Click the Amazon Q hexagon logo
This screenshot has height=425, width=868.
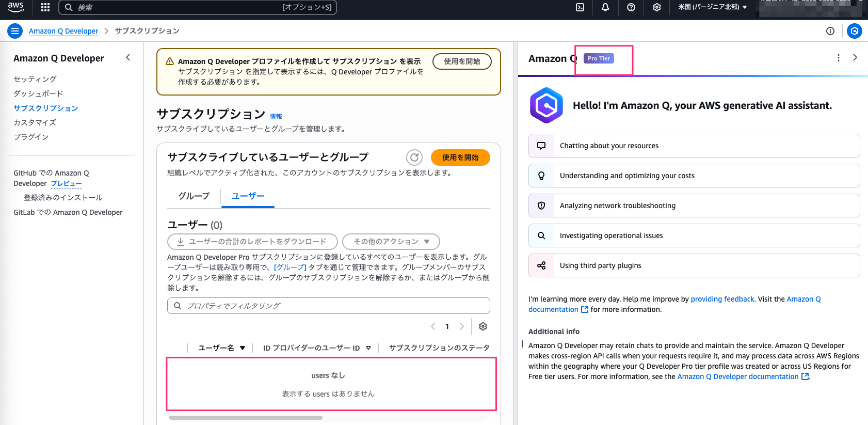coord(546,105)
